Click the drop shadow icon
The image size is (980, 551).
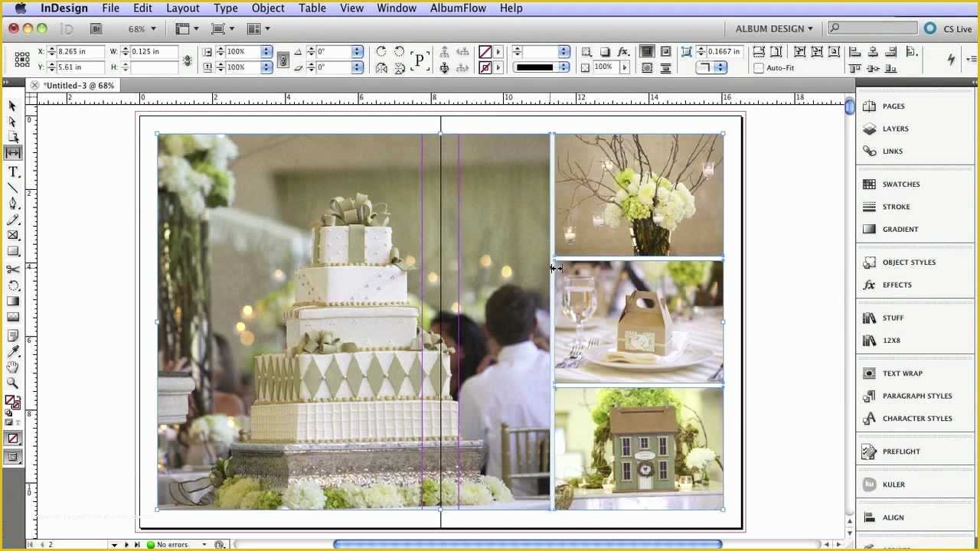(605, 51)
